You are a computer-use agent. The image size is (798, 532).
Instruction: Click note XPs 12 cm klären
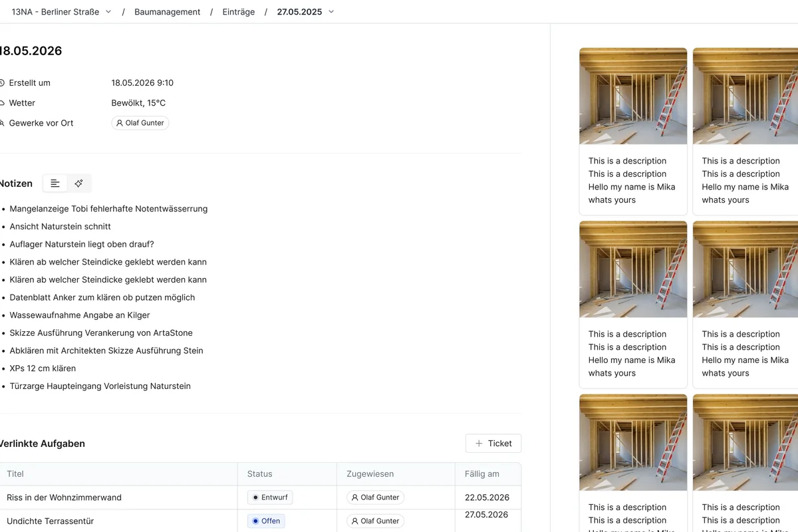tap(43, 368)
